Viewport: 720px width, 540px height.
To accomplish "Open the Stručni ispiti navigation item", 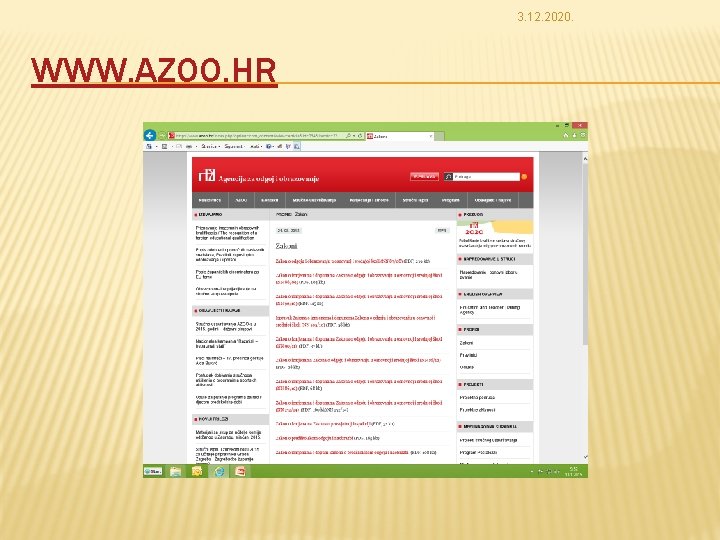I will tap(415, 200).
